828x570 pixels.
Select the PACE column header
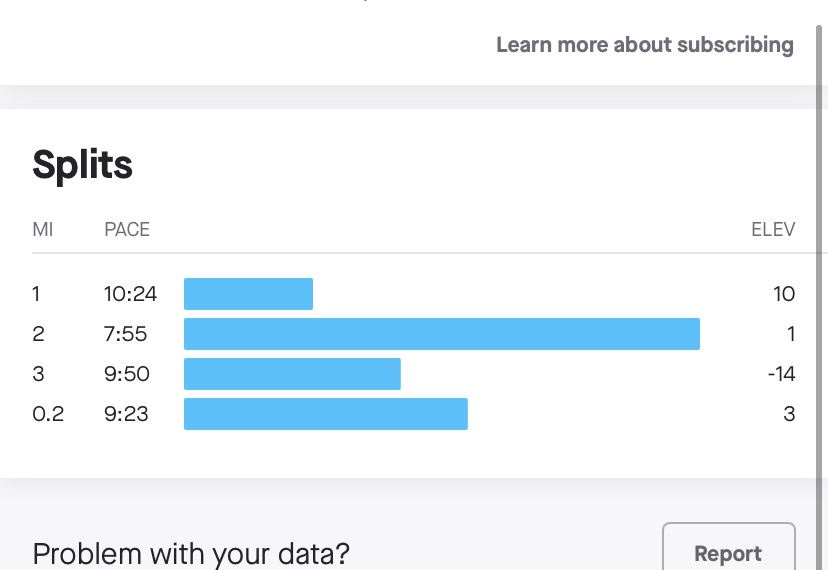point(127,229)
